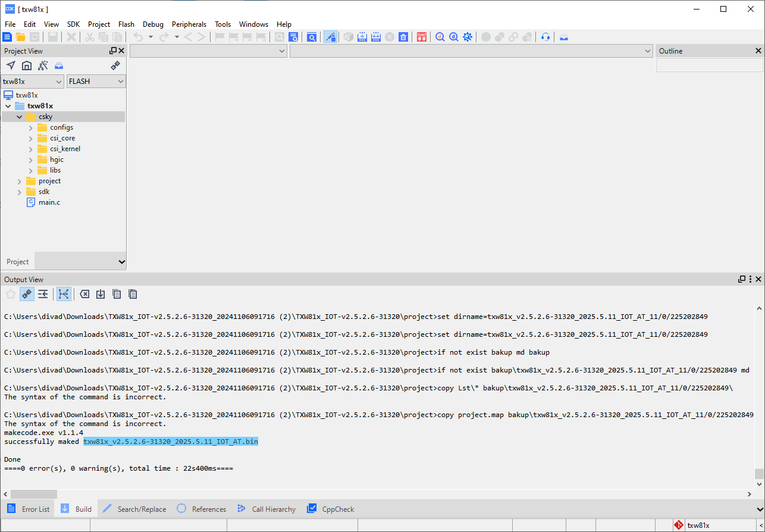Open the Debug menu
This screenshot has height=532, width=765.
[153, 24]
